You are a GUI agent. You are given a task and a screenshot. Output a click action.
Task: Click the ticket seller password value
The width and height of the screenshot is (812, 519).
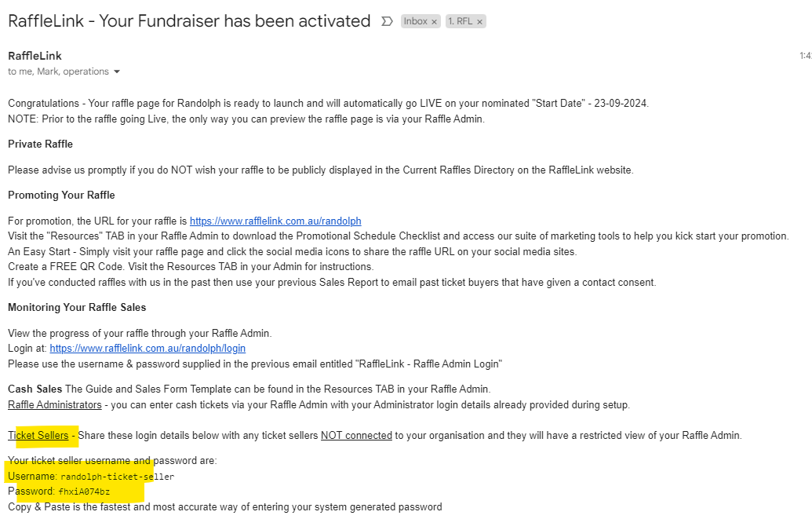pos(84,492)
